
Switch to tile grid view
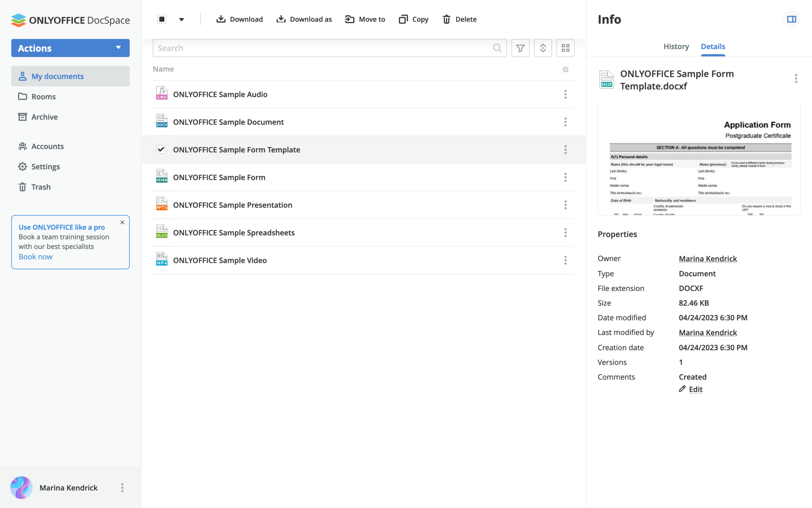click(565, 48)
